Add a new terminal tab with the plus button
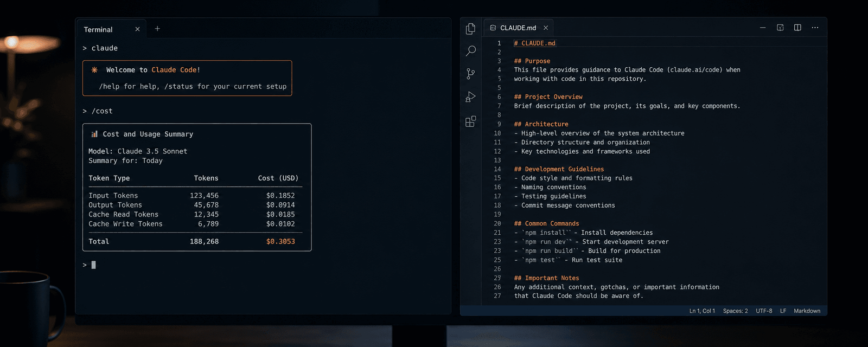Screen dimensions: 868x347 157,29
